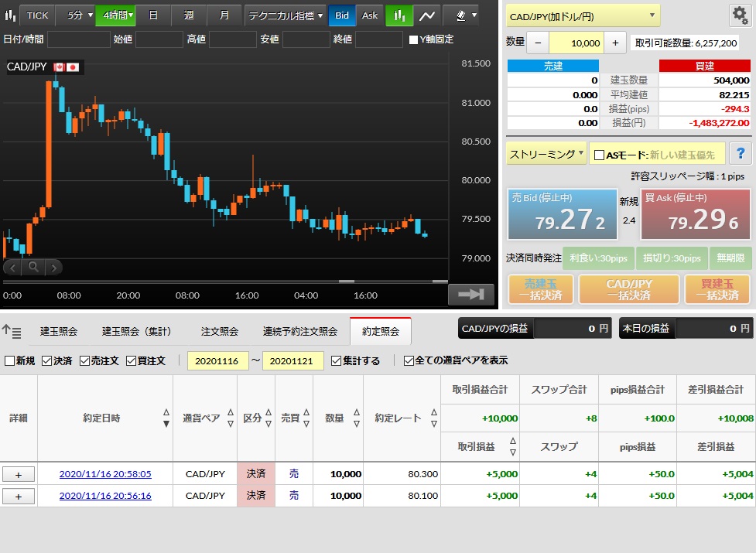
Task: Sort by 区分 column arrows
Action: pyautogui.click(x=269, y=418)
